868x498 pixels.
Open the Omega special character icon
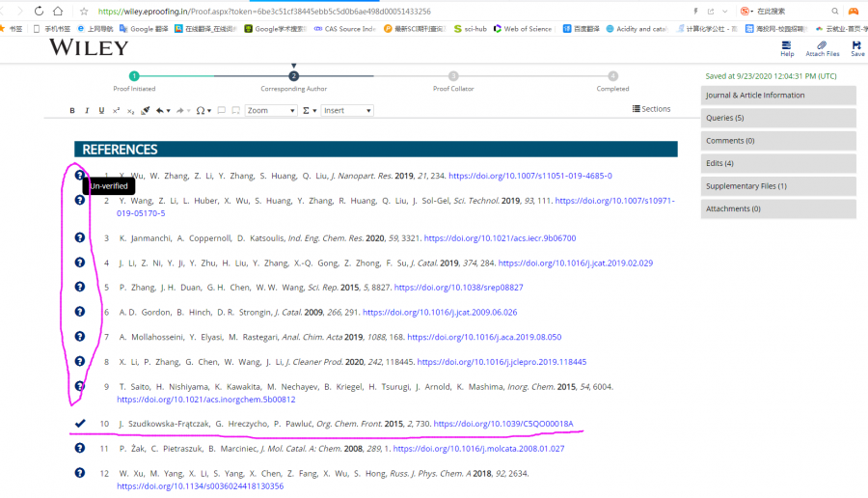coord(202,111)
